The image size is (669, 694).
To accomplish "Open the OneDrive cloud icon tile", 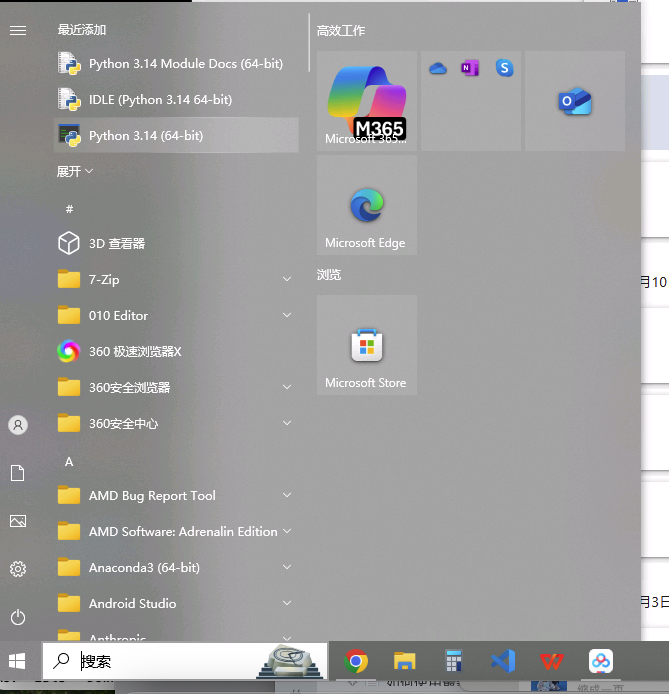I will [438, 68].
